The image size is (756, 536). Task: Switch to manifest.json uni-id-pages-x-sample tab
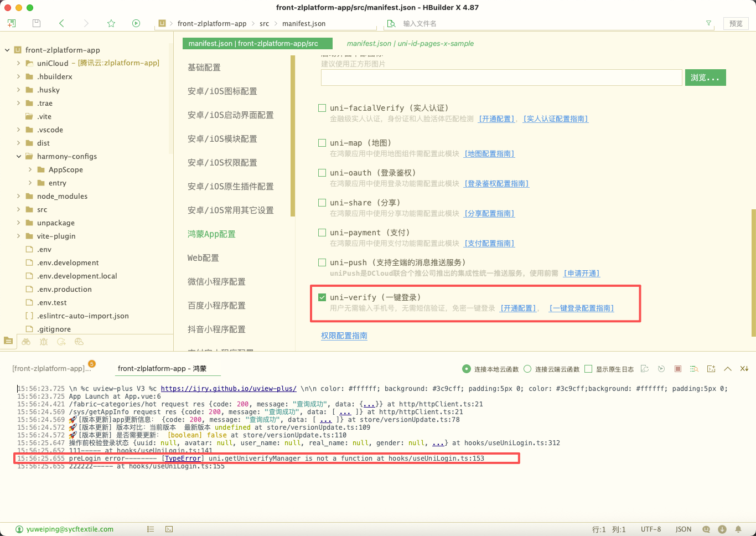[x=410, y=43]
